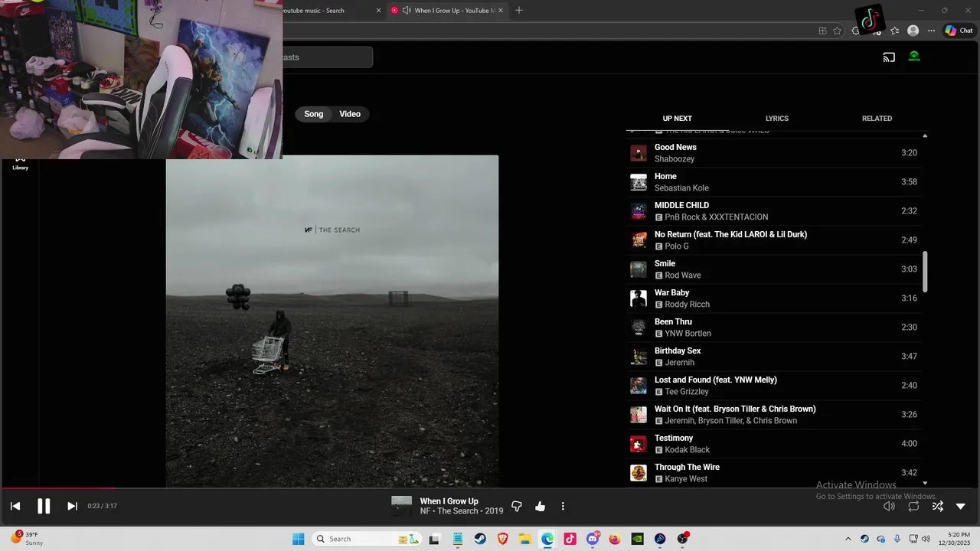Skip to the previous track

(x=15, y=506)
